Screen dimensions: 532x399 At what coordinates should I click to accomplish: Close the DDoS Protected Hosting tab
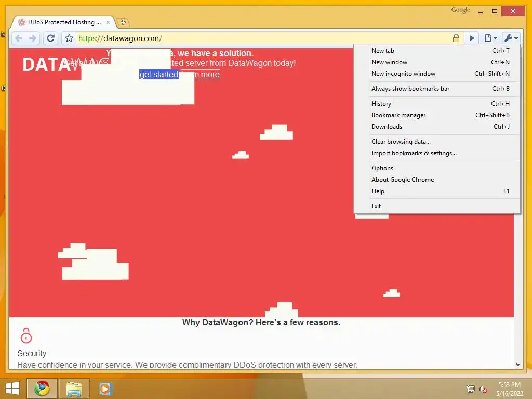pos(108,22)
